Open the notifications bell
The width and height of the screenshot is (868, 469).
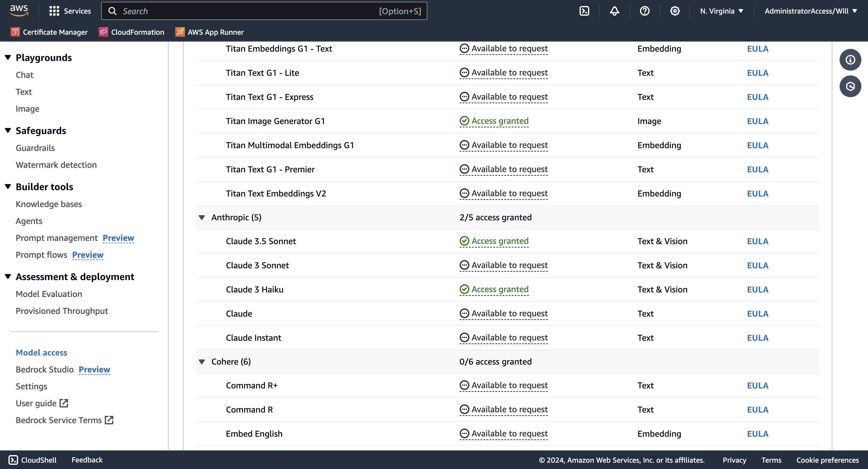coord(614,11)
